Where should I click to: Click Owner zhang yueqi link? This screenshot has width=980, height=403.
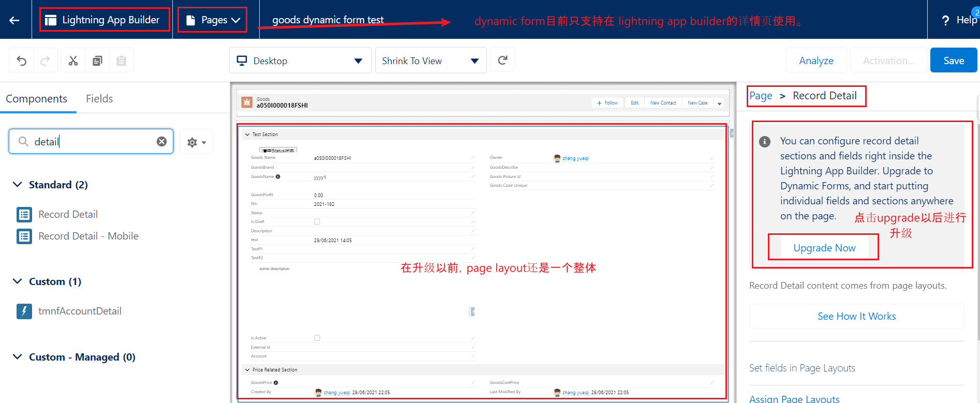575,158
